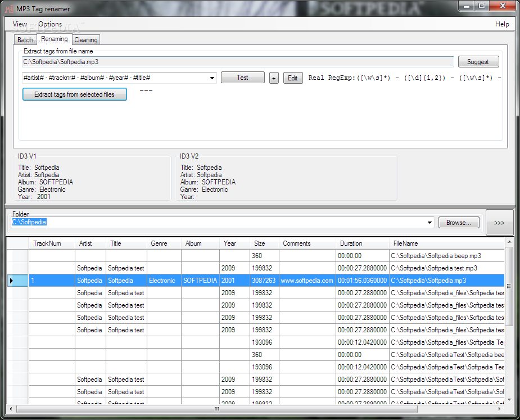
Task: Click the Browse... button
Action: [459, 223]
